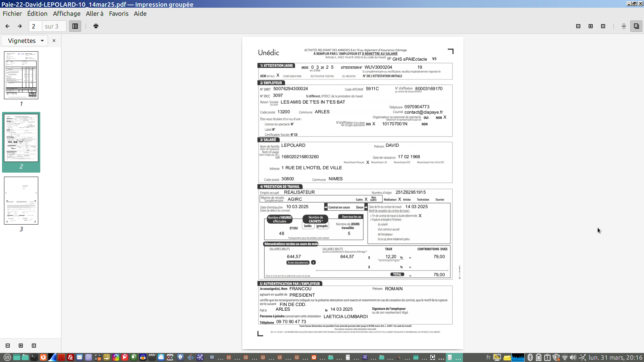The height and width of the screenshot is (362, 644).
Task: Go to the next page arrow
Action: (x=20, y=26)
